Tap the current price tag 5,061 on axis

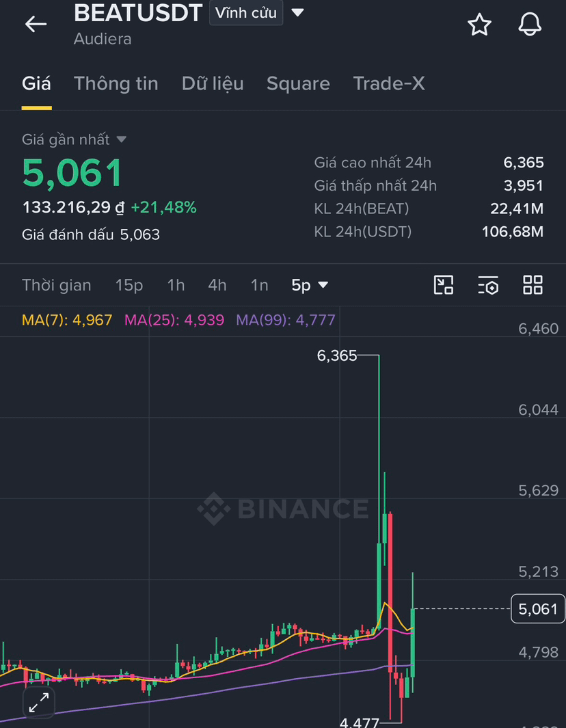(x=538, y=608)
